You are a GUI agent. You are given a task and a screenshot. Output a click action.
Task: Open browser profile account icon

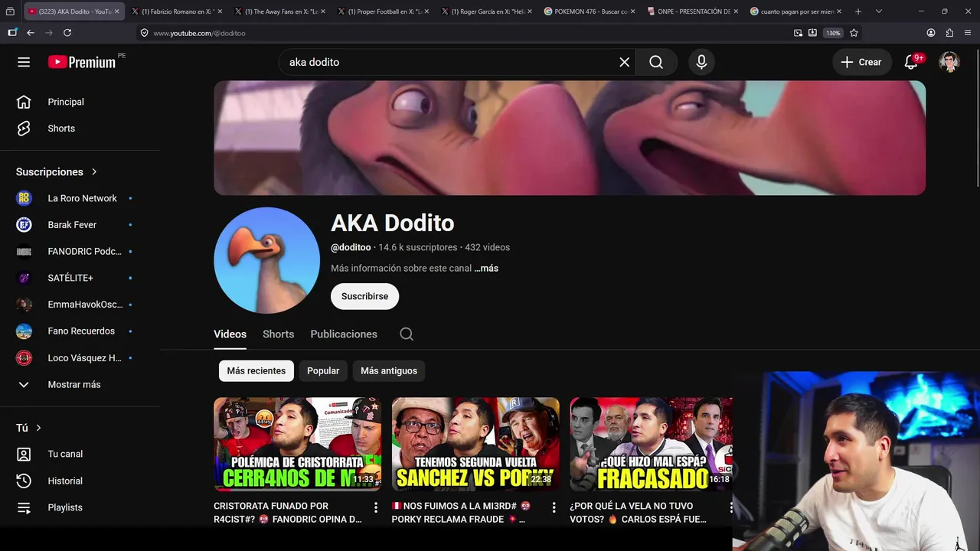[x=931, y=33]
